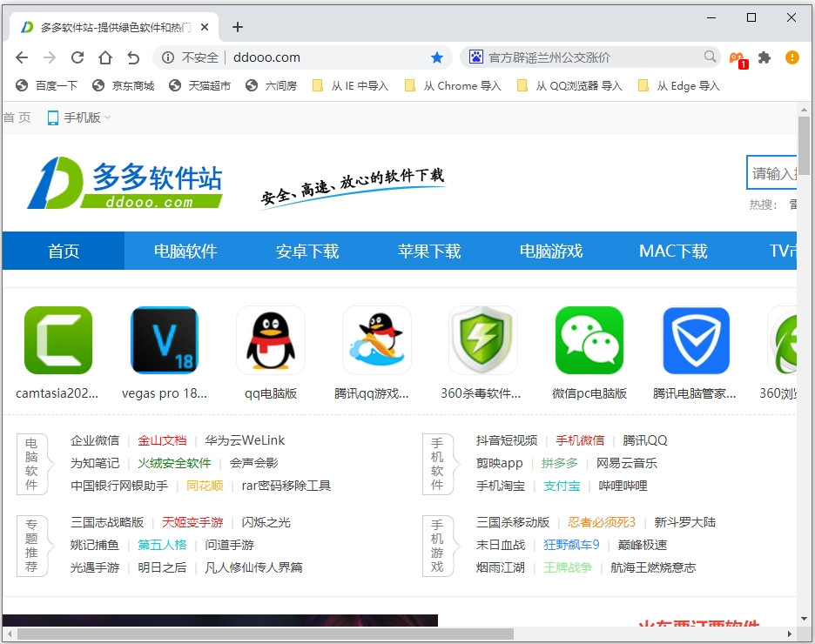Open the 360杀毒软件 antivirus icon
Image resolution: width=815 pixels, height=644 pixels.
click(x=482, y=340)
